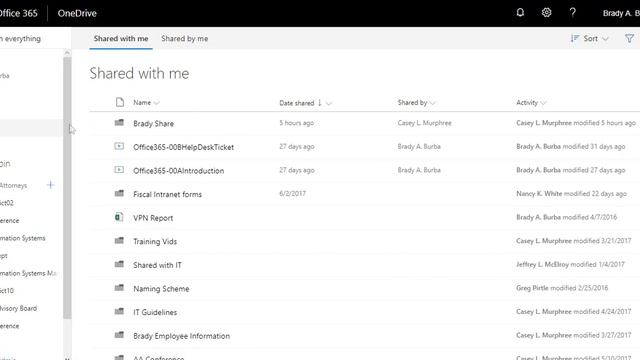
Task: Click the Activity column header
Action: (527, 102)
